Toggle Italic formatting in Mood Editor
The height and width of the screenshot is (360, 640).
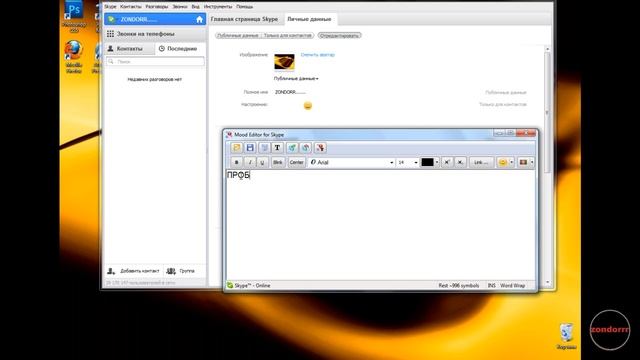point(250,162)
